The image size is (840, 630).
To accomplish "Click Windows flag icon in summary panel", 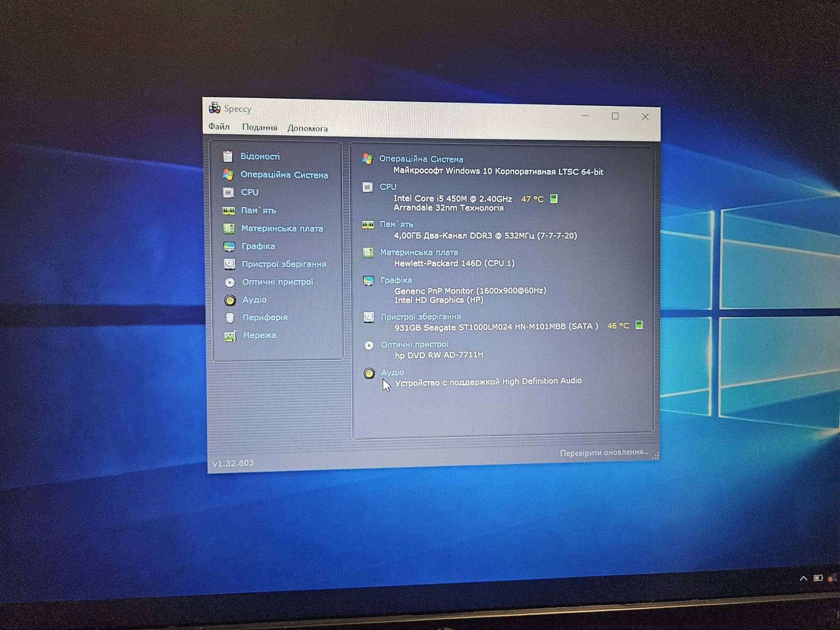I will coord(367,159).
